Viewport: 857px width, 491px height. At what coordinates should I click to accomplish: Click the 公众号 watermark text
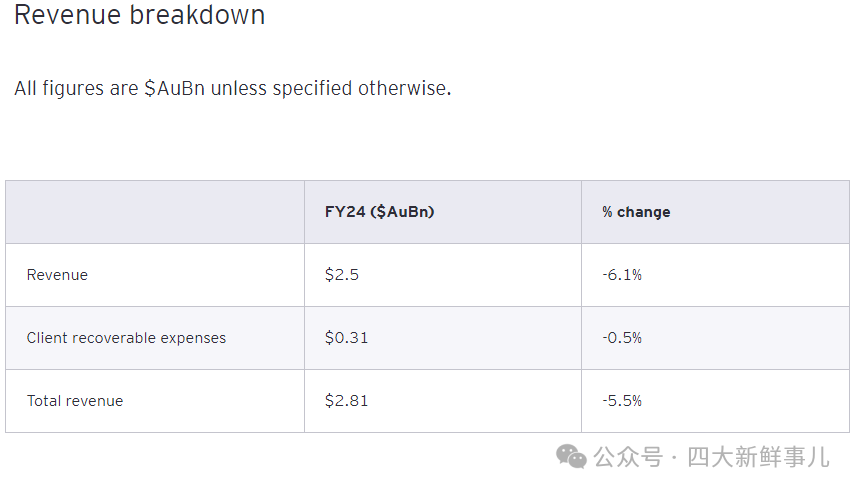628,457
